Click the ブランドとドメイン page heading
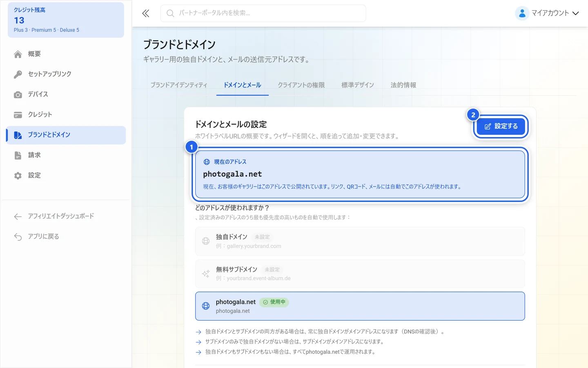The image size is (588, 368). pyautogui.click(x=179, y=45)
